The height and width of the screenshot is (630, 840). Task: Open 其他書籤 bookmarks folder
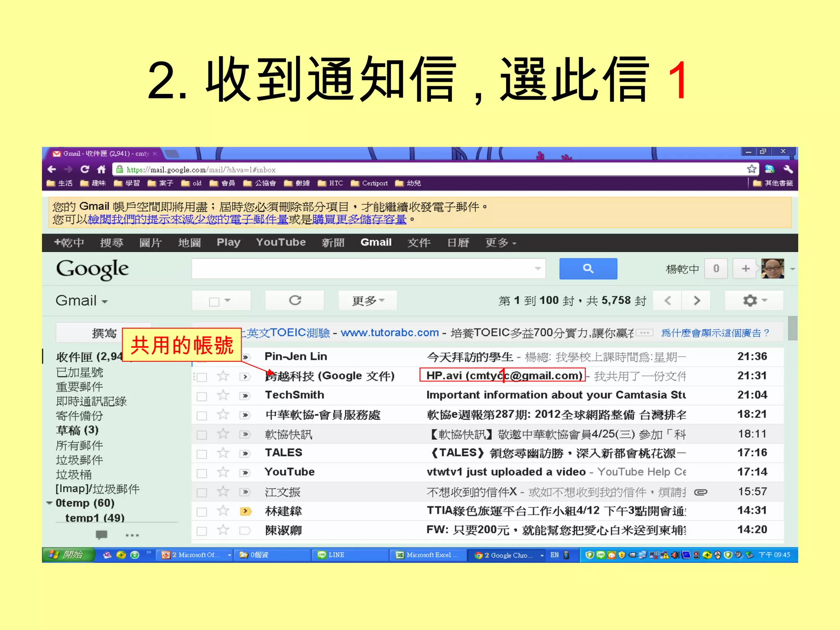[773, 183]
